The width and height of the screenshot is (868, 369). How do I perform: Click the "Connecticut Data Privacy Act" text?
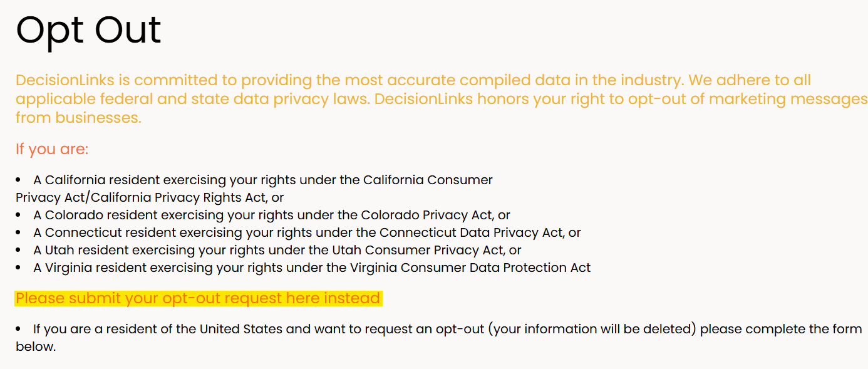[x=471, y=233]
